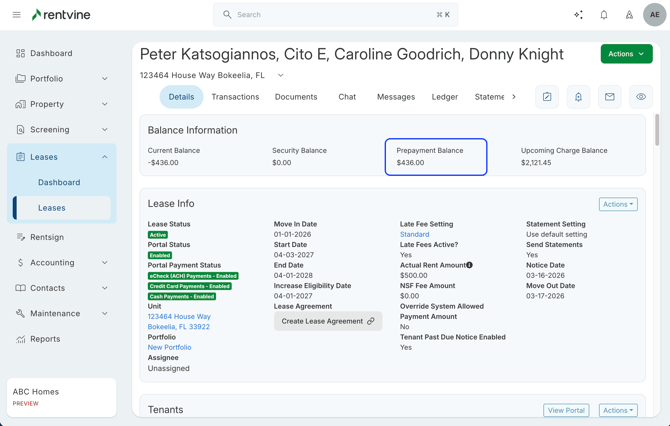The width and height of the screenshot is (670, 426).
Task: Open the Ledger tab
Action: [444, 97]
